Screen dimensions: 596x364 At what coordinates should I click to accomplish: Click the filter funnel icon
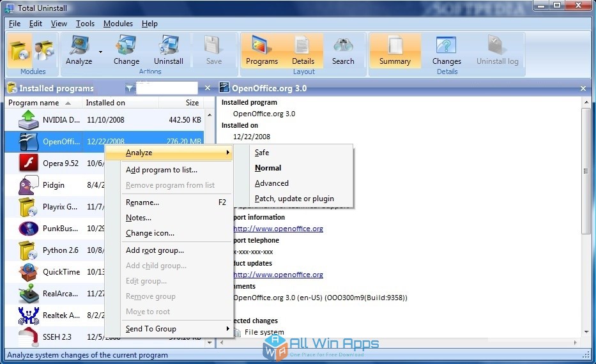pos(129,89)
